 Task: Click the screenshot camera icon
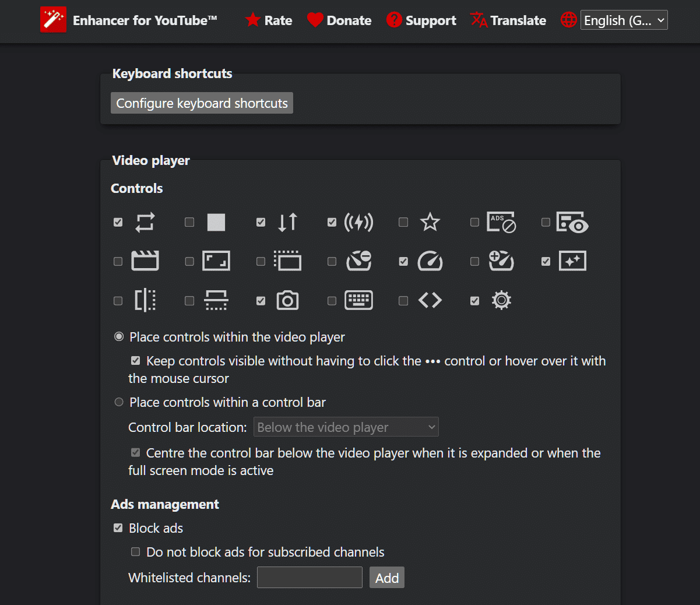click(x=287, y=300)
